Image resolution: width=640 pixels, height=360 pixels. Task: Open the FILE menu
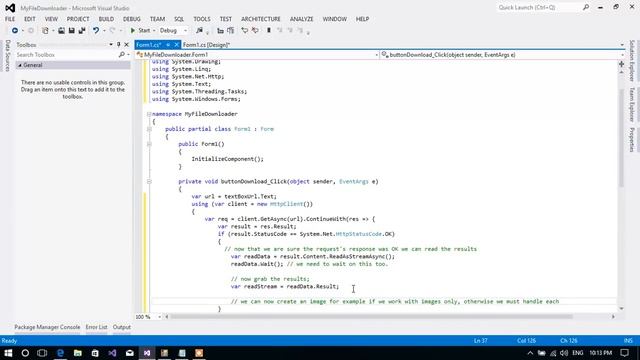(x=10, y=19)
